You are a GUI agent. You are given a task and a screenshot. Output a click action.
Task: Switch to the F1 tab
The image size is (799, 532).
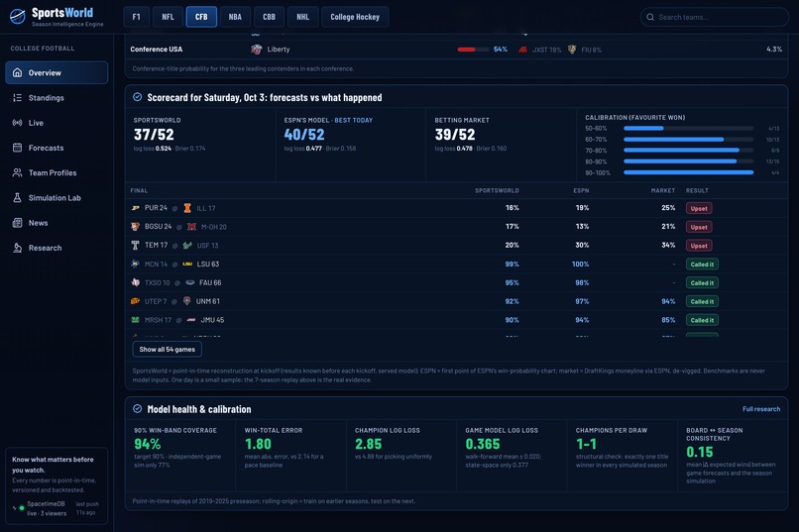(137, 17)
